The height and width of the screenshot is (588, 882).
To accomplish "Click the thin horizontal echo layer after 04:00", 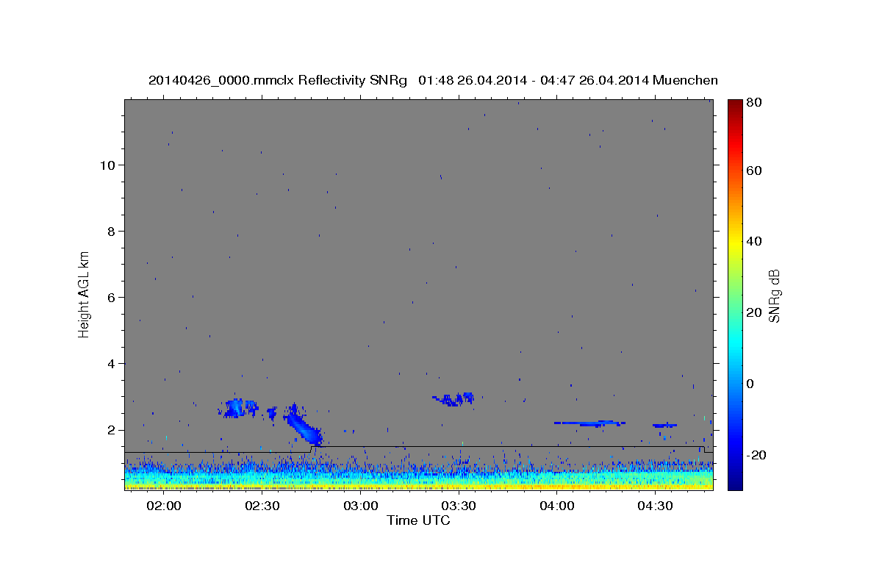I will click(589, 423).
